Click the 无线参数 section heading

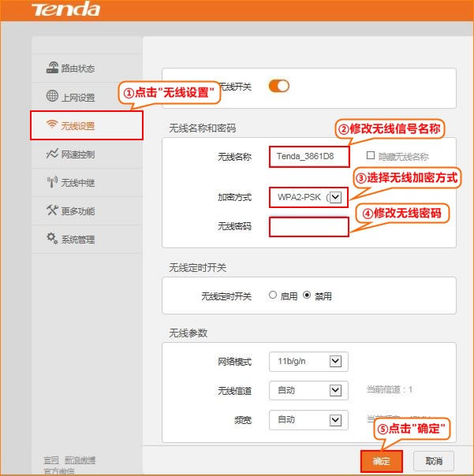[188, 333]
